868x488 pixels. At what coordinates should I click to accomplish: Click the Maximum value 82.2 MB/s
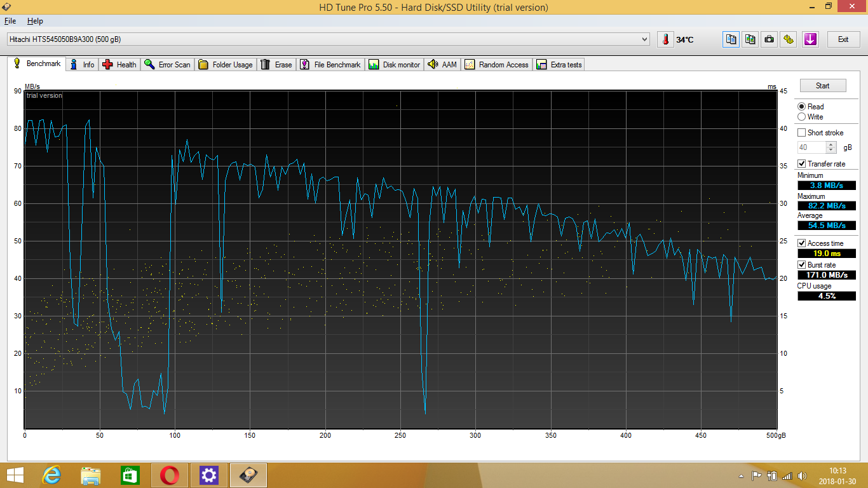(827, 206)
